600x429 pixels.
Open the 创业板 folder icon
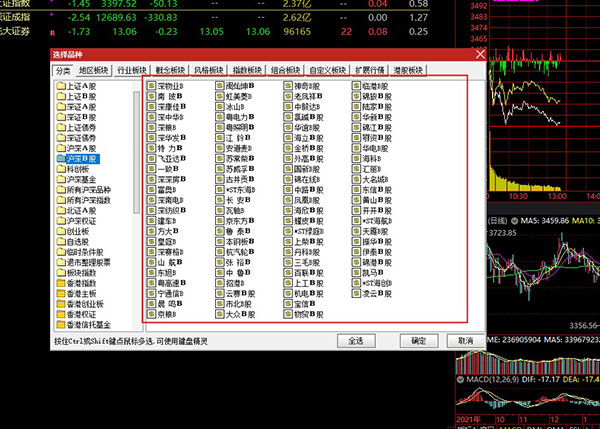click(61, 231)
